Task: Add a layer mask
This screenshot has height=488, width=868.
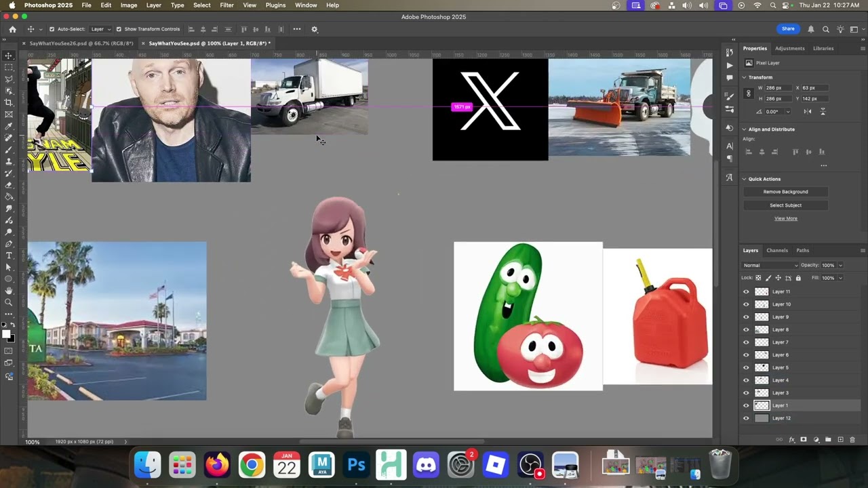Action: click(x=804, y=440)
